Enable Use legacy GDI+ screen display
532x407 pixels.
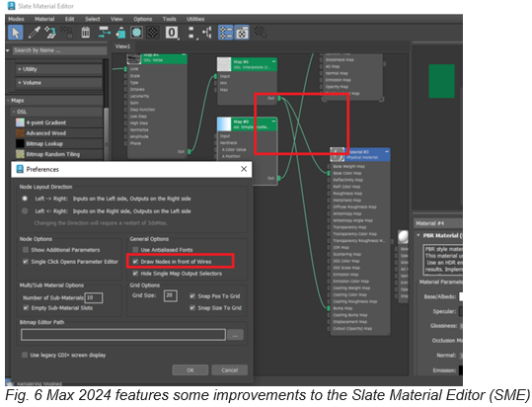[x=25, y=355]
